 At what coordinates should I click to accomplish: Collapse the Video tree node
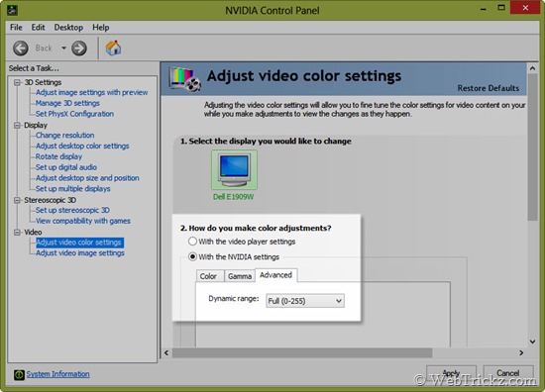click(x=17, y=233)
